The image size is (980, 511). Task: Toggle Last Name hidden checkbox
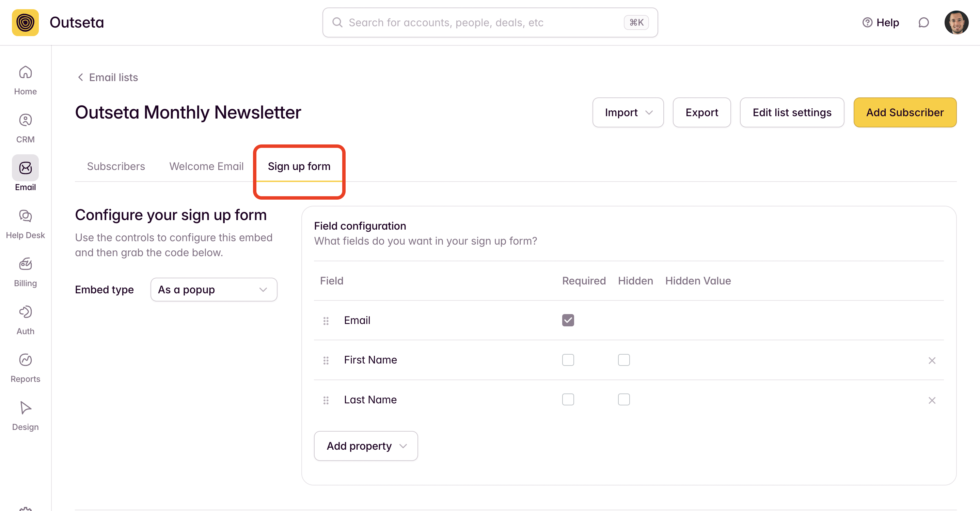(x=623, y=400)
